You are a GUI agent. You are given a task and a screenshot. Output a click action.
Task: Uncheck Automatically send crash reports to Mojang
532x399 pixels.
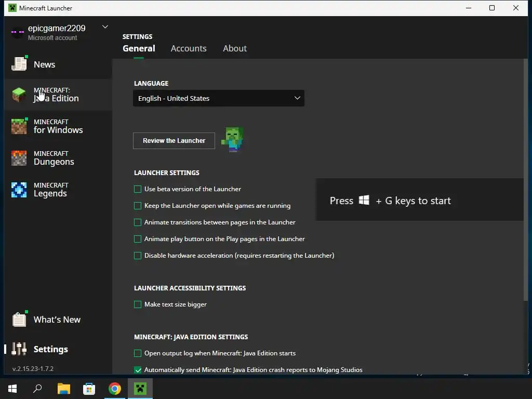[x=138, y=370]
